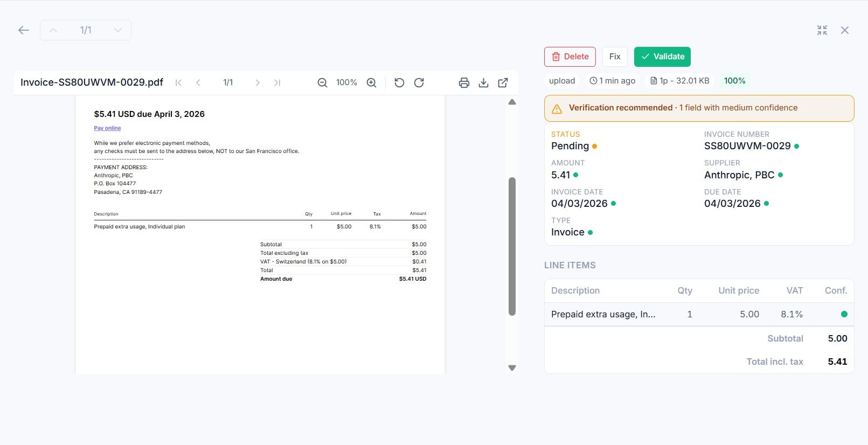The image size is (868, 445).
Task: Select the Amount value 5.41
Action: [560, 175]
